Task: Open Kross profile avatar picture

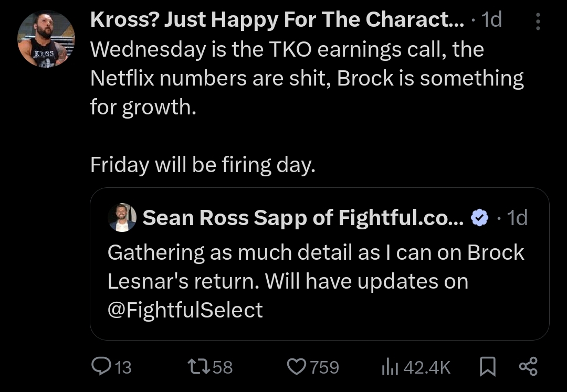Action: pos(46,39)
